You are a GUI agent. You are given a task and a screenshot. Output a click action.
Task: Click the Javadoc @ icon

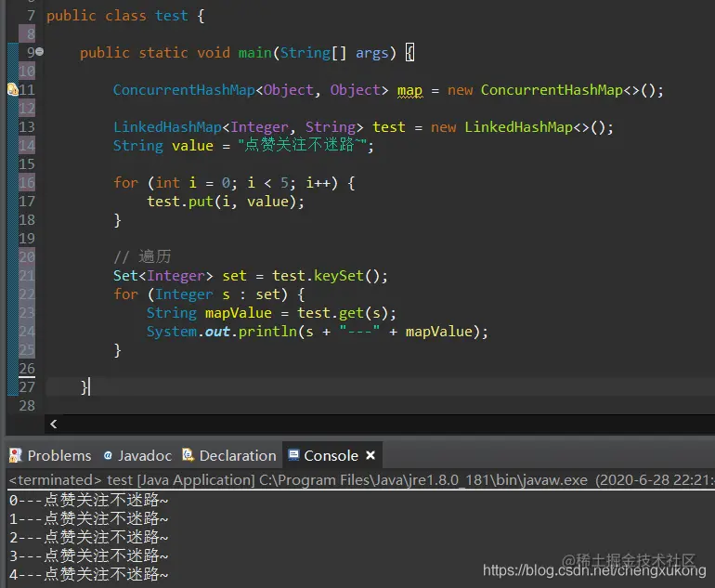108,455
